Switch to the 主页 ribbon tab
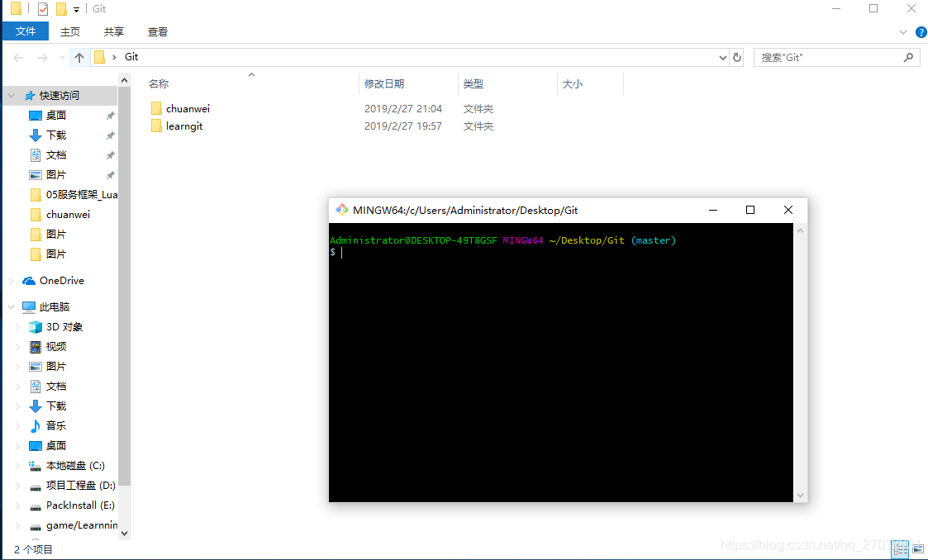928x560 pixels. pyautogui.click(x=70, y=32)
